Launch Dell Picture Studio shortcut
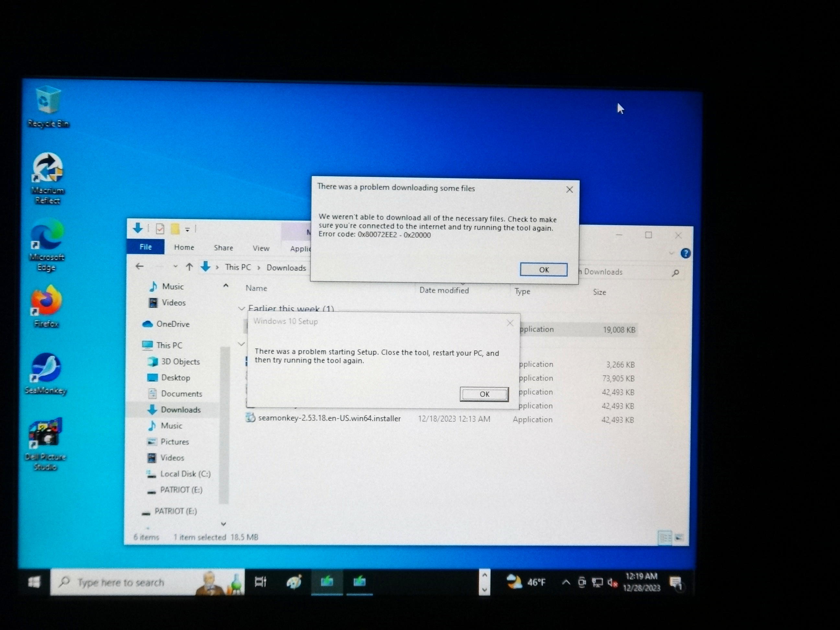840x630 pixels. coord(46,444)
